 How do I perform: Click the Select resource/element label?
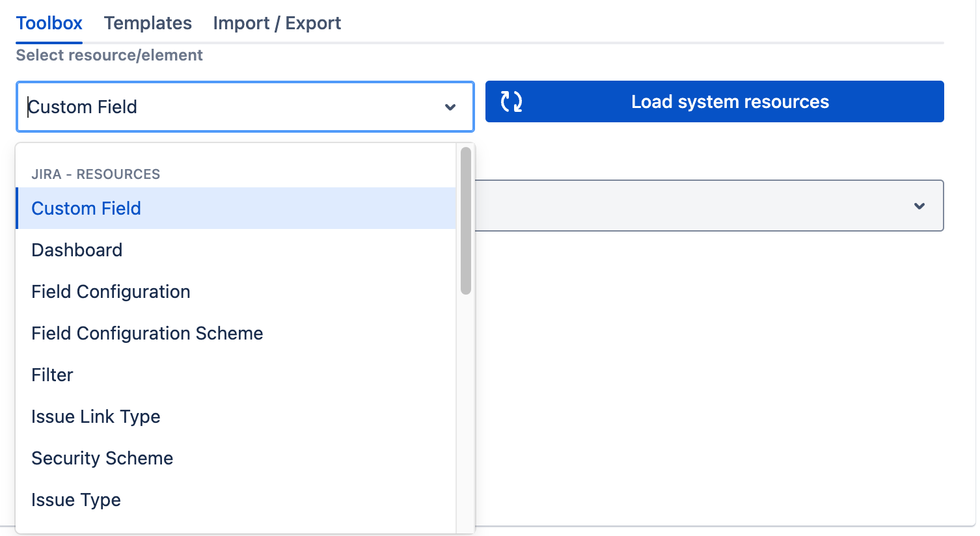(x=109, y=55)
